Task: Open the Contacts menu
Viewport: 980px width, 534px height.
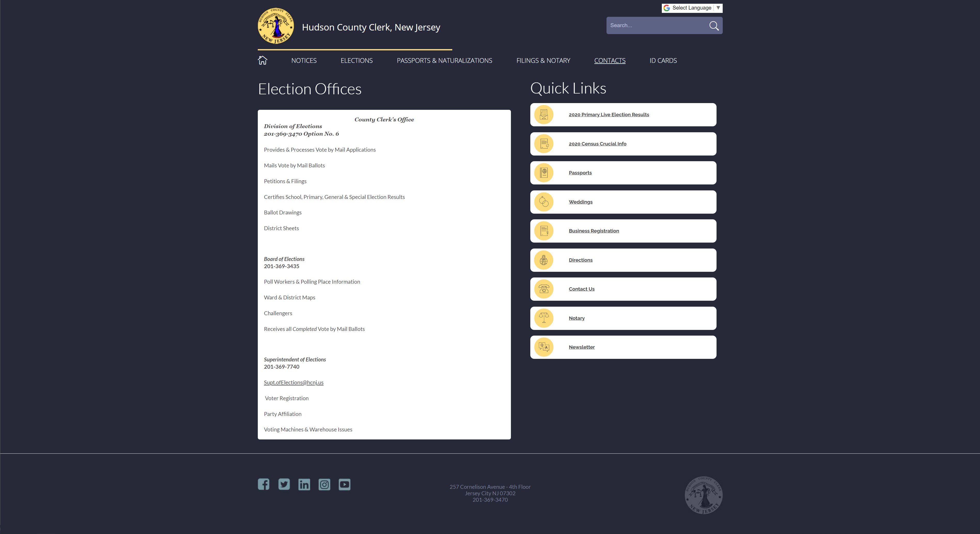Action: tap(610, 60)
